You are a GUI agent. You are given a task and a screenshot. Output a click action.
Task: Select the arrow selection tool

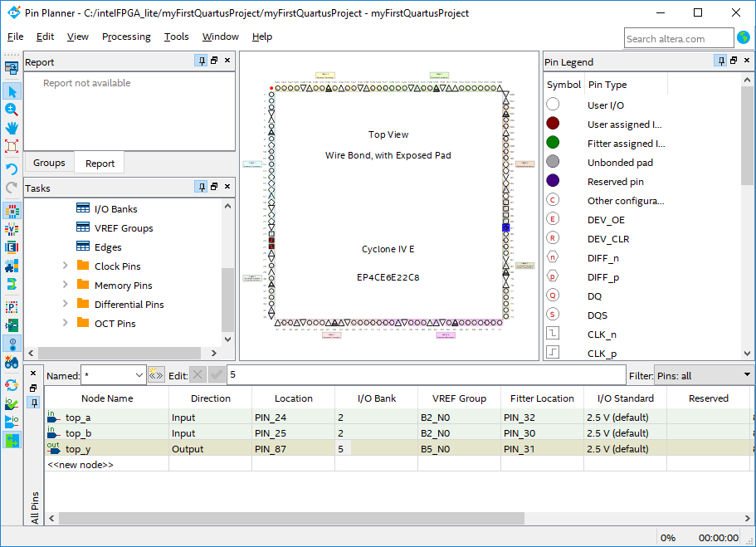pos(12,91)
